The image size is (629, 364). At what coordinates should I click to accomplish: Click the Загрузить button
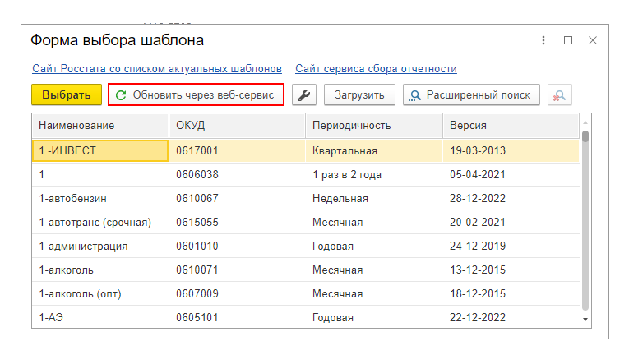point(359,95)
